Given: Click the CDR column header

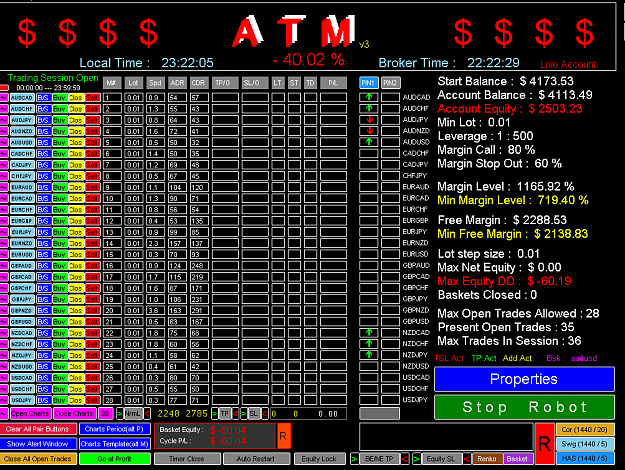Looking at the screenshot, I should pos(199,83).
